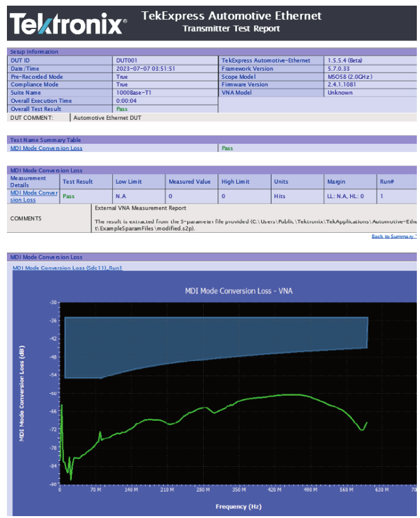Open the MDI Mode Conversion Loss (Sdc11) Run1 link

[67, 268]
